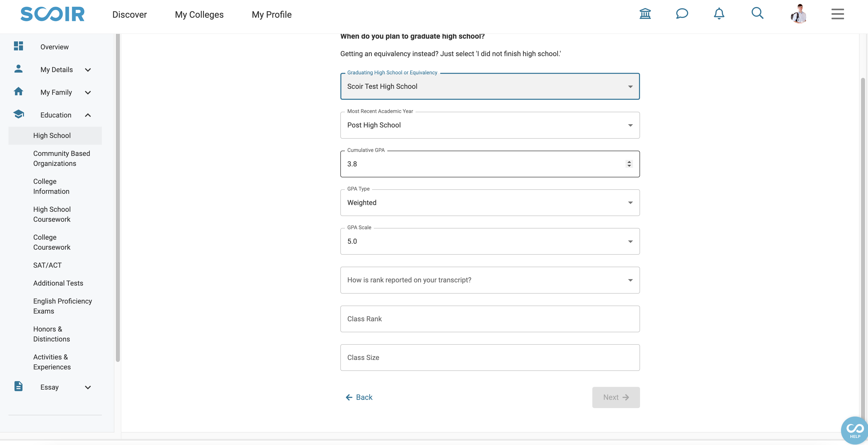Click the My Family house icon
Viewport: 868px width, 445px height.
coord(18,91)
